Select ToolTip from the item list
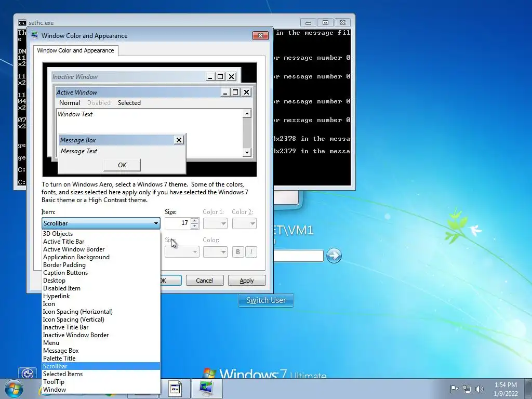532x399 pixels. coord(101,382)
